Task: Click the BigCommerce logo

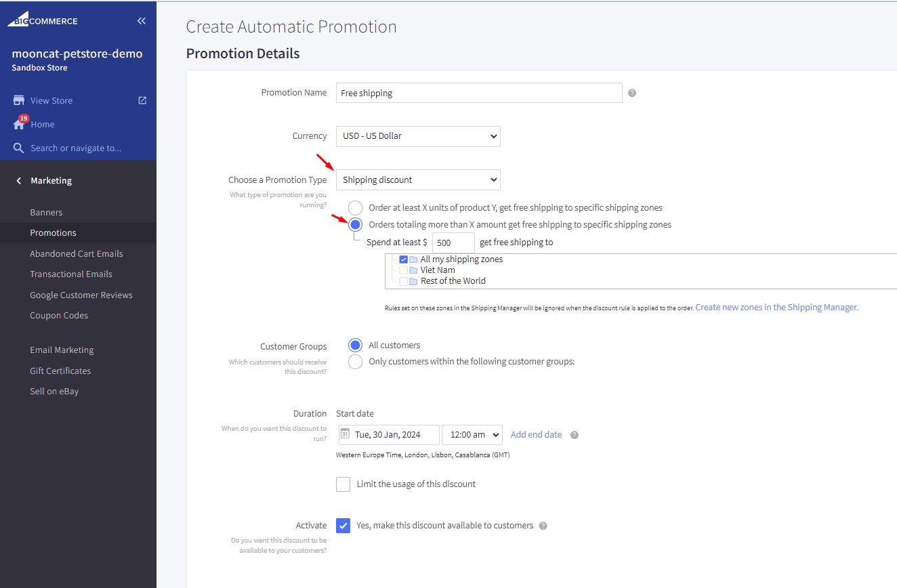Action: (43, 20)
